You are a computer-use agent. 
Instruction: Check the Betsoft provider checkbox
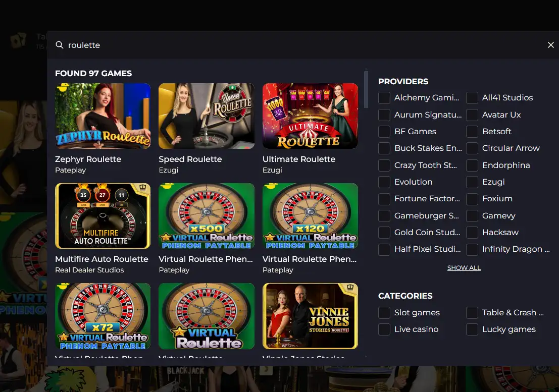coord(472,131)
